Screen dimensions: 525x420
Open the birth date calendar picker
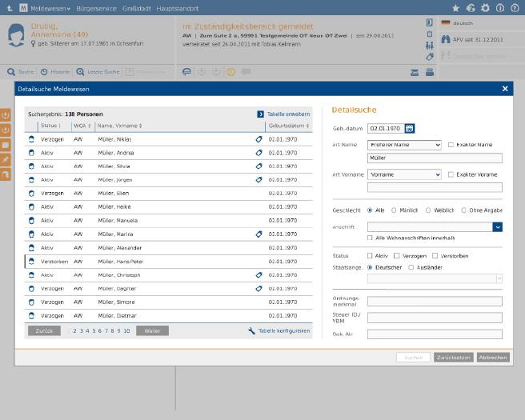[410, 128]
